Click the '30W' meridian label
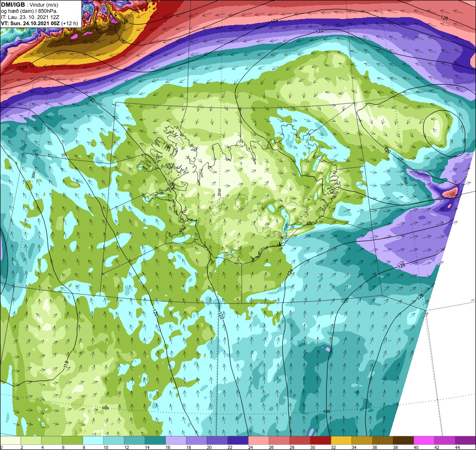 (x=33, y=176)
